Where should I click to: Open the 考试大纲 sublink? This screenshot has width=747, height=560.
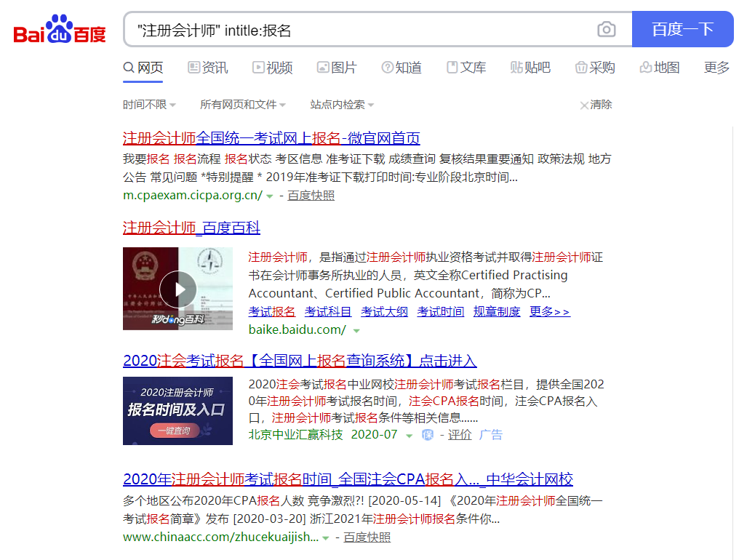point(384,311)
